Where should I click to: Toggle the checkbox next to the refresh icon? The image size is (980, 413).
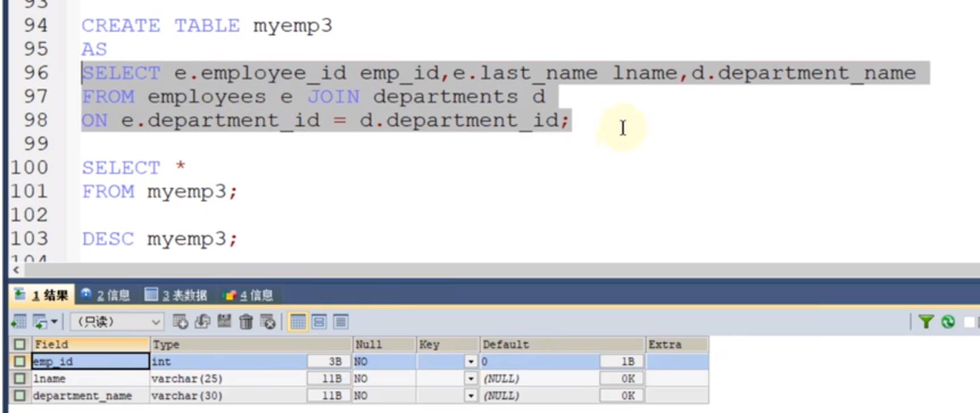point(969,322)
